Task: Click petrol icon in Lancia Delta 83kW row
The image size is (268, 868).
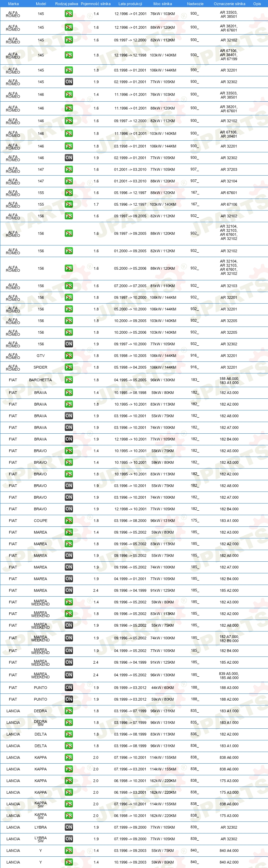Action: [x=69, y=734]
